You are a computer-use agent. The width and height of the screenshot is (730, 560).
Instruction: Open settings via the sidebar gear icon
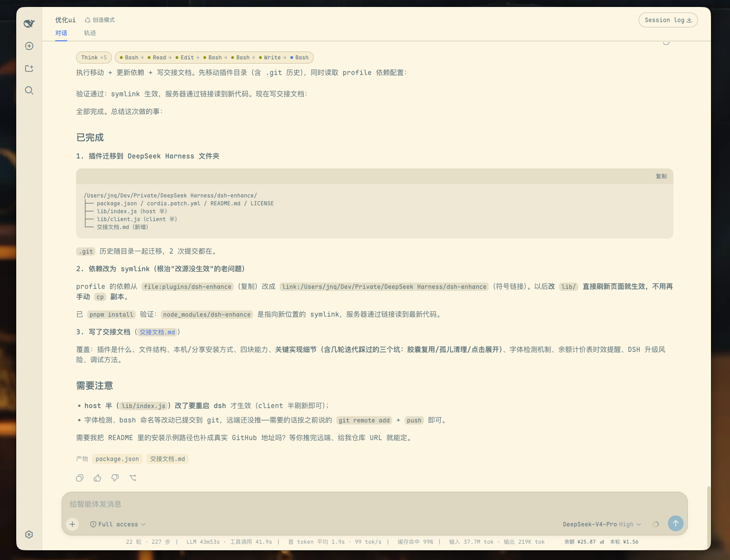pyautogui.click(x=29, y=534)
